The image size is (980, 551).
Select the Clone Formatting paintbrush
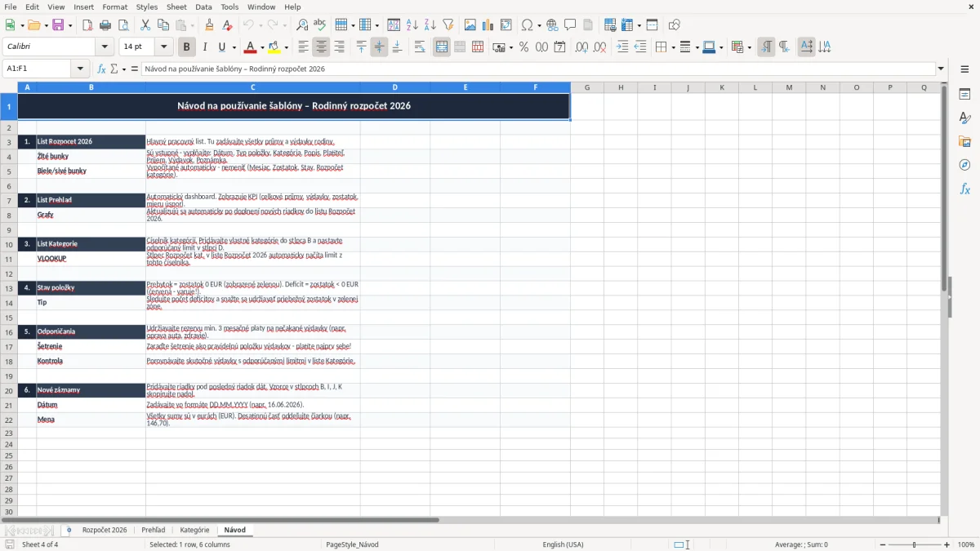[x=210, y=25]
